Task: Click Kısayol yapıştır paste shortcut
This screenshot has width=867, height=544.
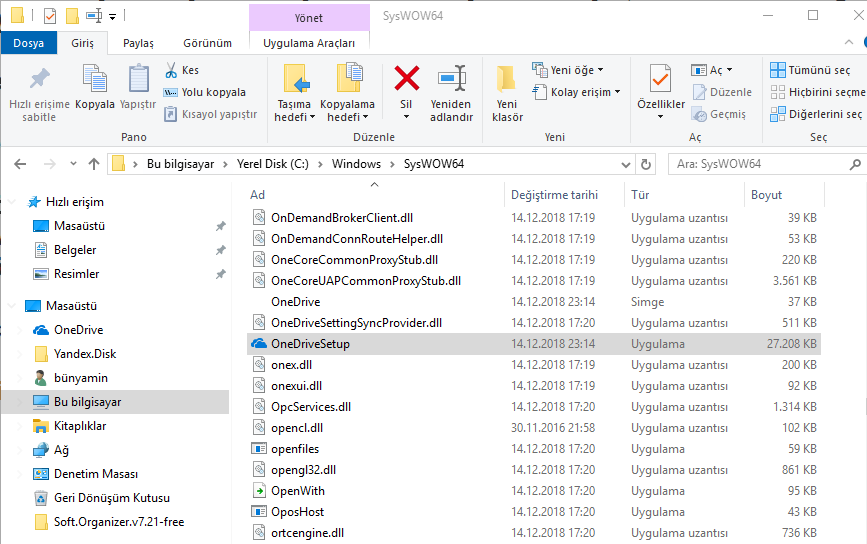Action: tap(211, 114)
